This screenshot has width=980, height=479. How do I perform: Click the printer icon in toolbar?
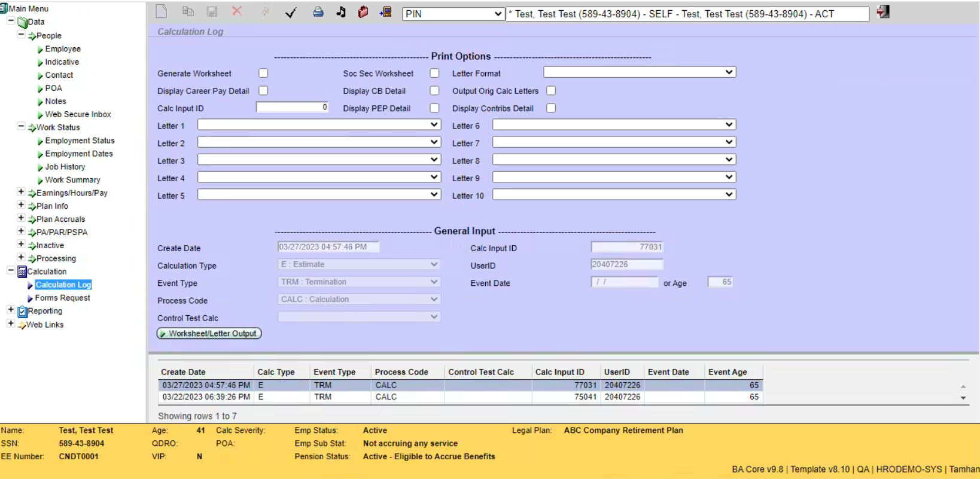[x=318, y=13]
